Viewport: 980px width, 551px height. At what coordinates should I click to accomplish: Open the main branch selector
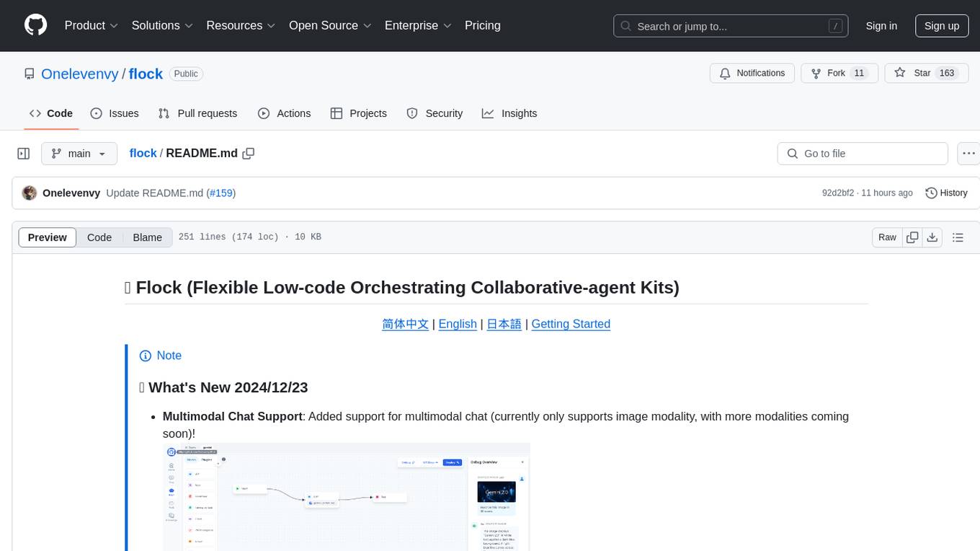[x=79, y=154]
